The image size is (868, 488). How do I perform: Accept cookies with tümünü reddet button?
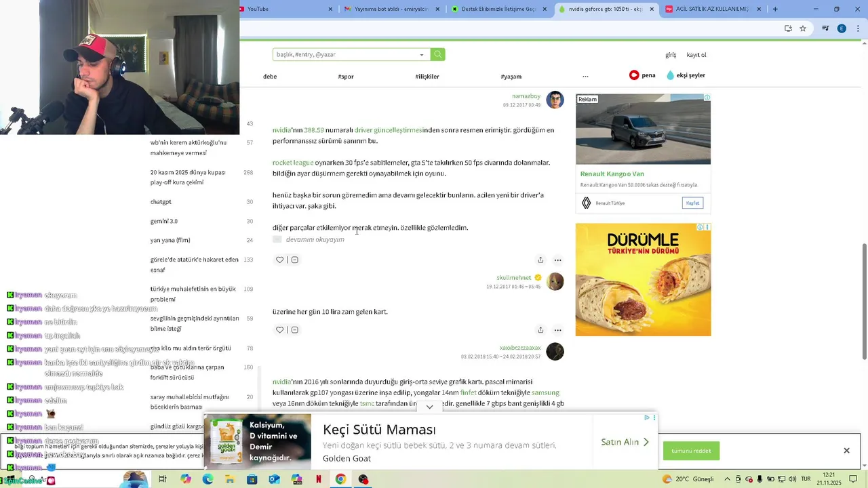point(691,451)
